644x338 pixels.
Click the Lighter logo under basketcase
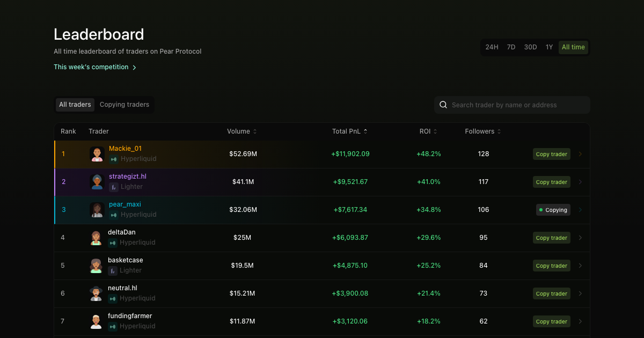point(113,270)
